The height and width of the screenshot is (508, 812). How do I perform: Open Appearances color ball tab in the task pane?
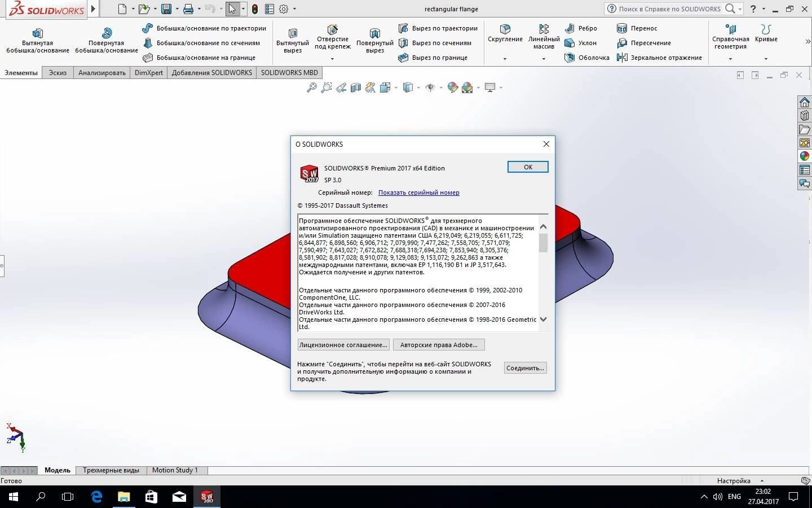click(805, 156)
